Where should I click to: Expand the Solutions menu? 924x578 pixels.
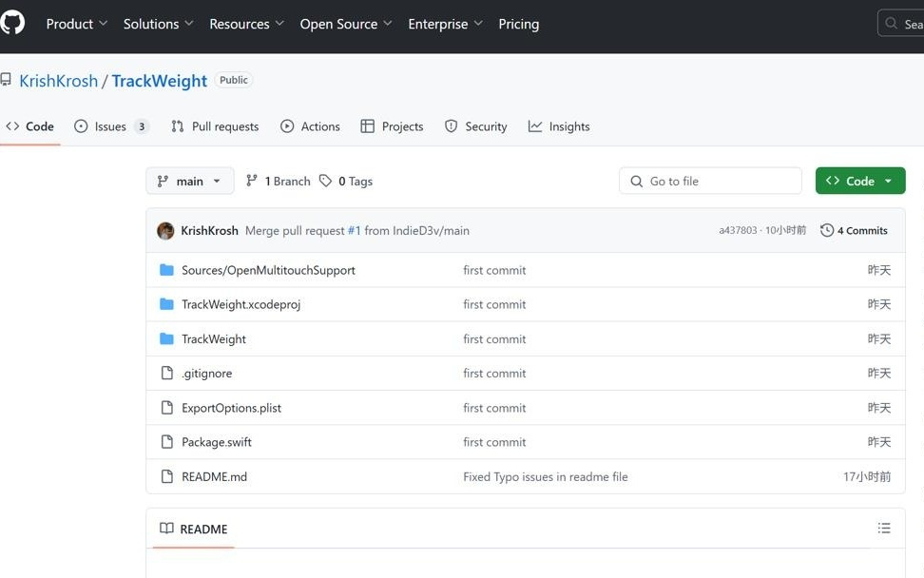pos(158,24)
